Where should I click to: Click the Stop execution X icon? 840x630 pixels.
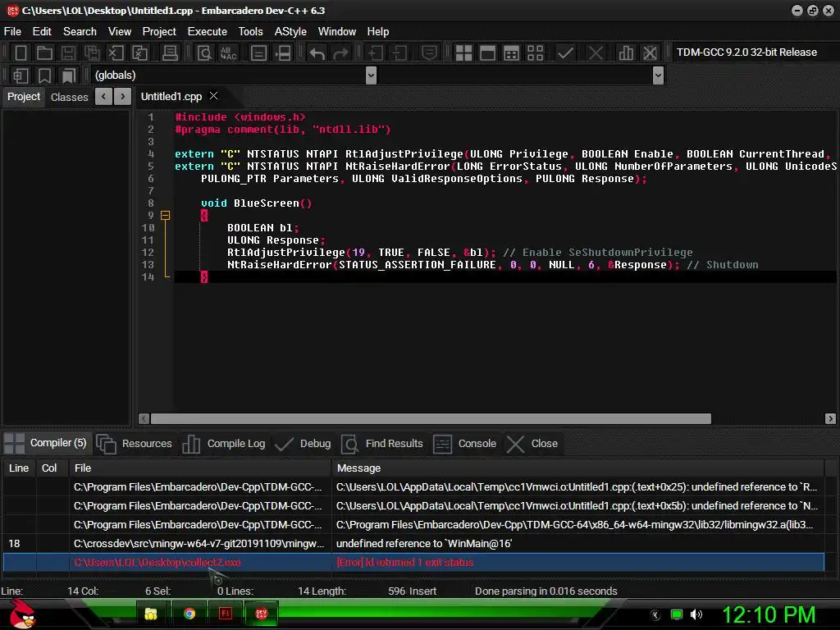point(596,53)
